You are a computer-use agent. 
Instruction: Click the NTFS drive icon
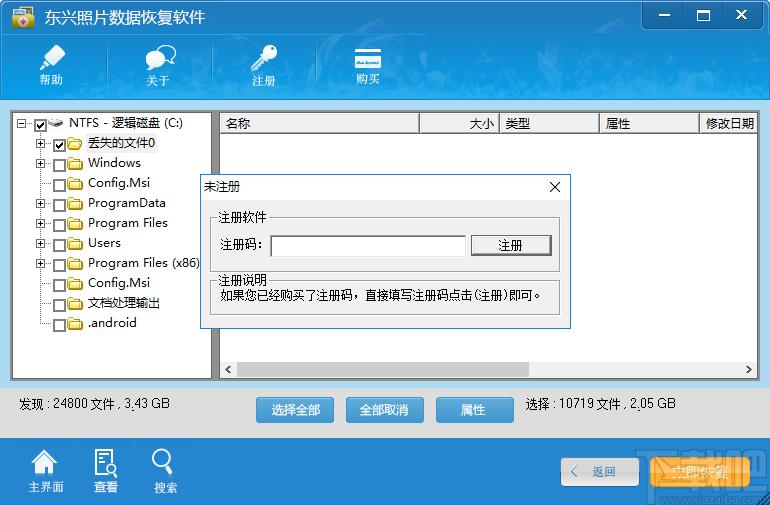coord(56,122)
